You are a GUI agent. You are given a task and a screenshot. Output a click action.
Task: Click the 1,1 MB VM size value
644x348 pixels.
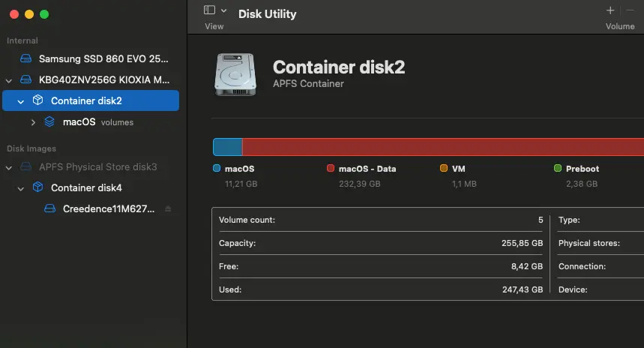click(464, 184)
